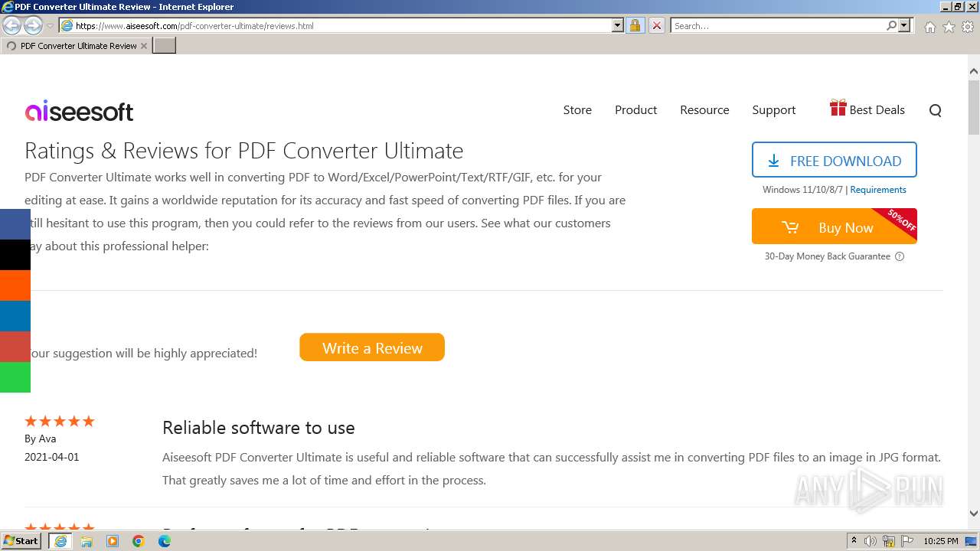This screenshot has width=980, height=551.
Task: Open the Chrome taskbar icon
Action: coord(139,541)
